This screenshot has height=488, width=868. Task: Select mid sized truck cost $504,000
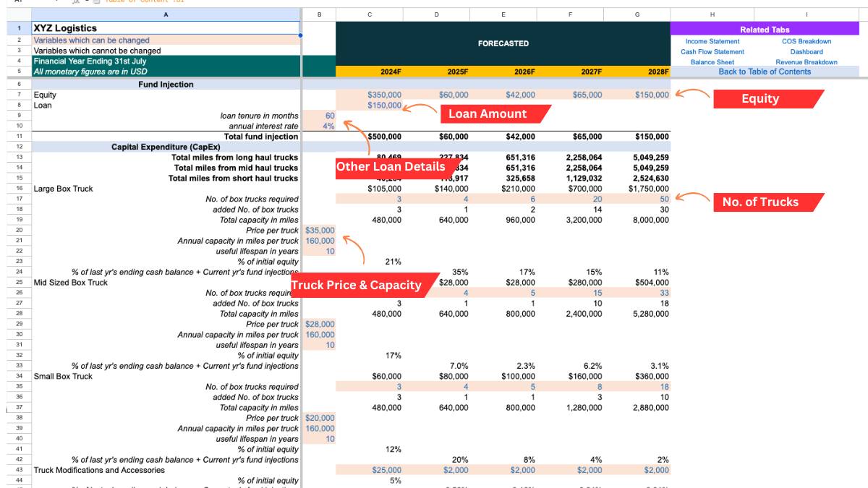637,283
